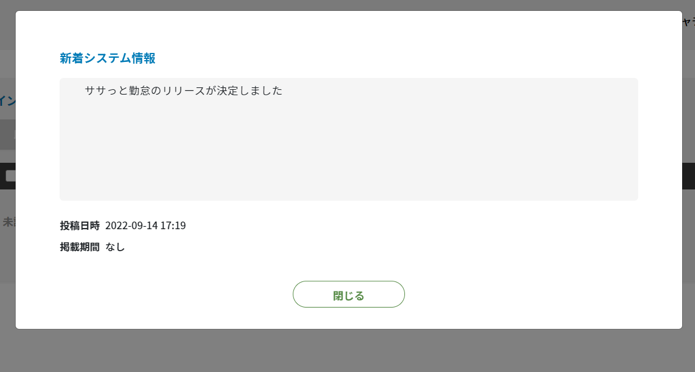This screenshot has height=372, width=695.
Task: Click inside the gray message content box
Action: click(349, 139)
